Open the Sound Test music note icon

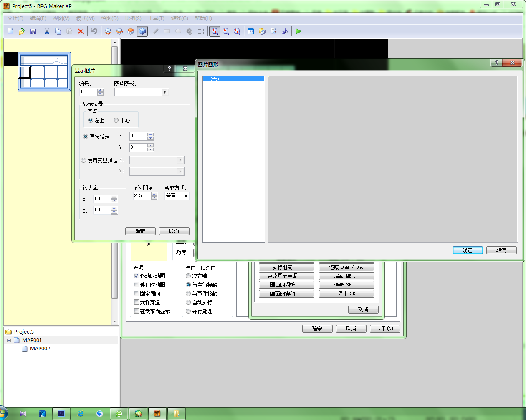point(285,31)
